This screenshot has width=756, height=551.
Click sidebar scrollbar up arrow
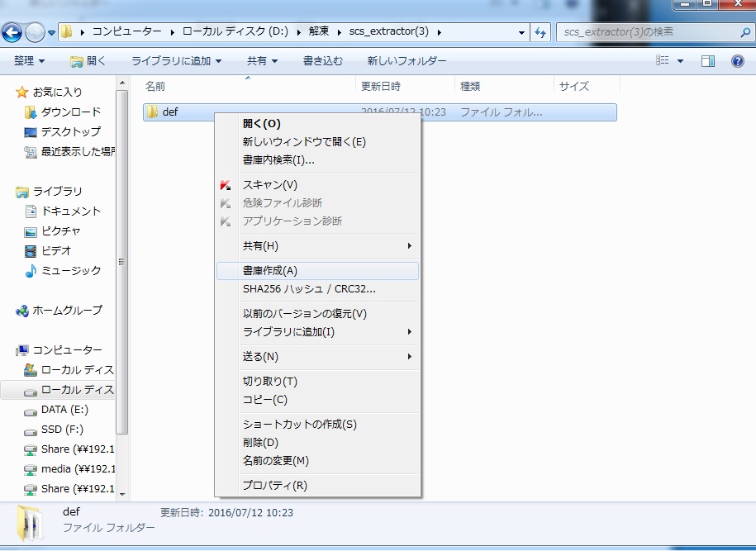tap(122, 83)
